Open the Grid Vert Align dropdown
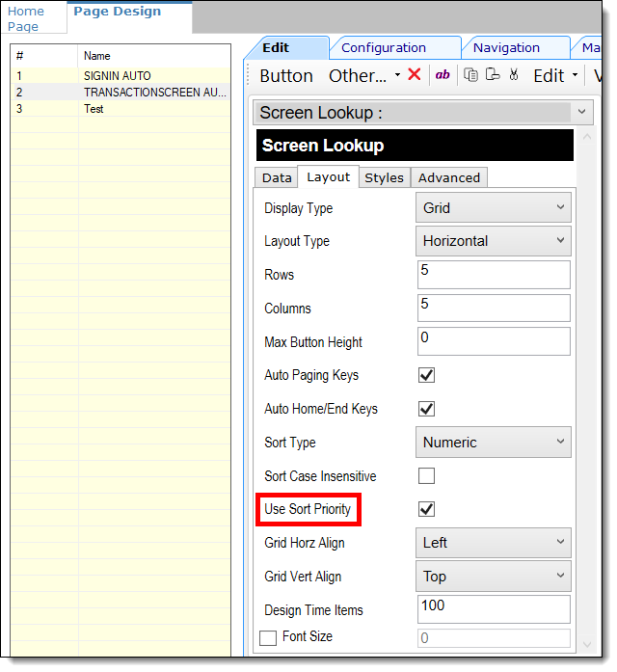Image resolution: width=617 pixels, height=672 pixels. coord(494,576)
